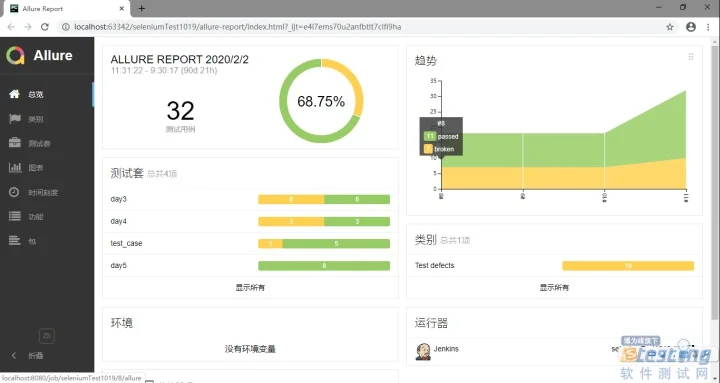Click the Jenkins executor name

(446, 349)
